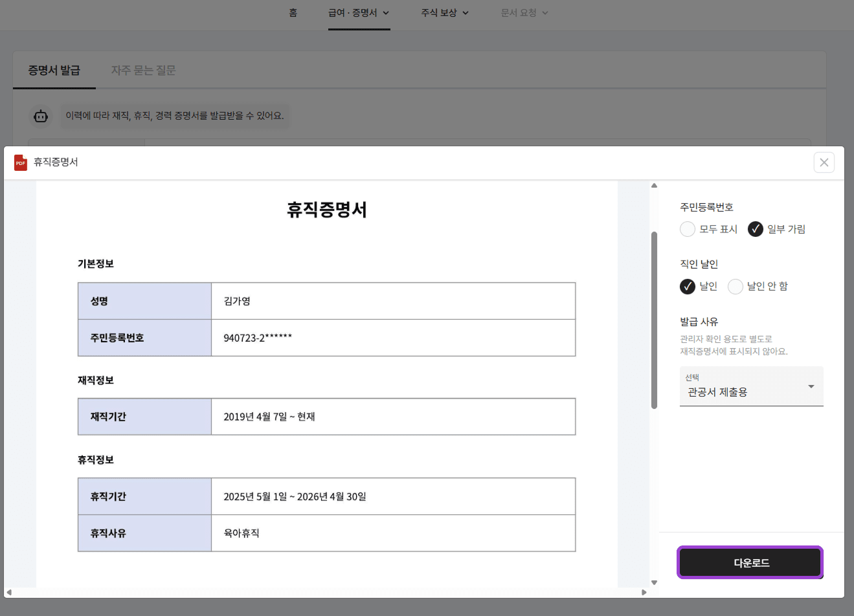Click the vertical scrollbar thumb

point(654,320)
